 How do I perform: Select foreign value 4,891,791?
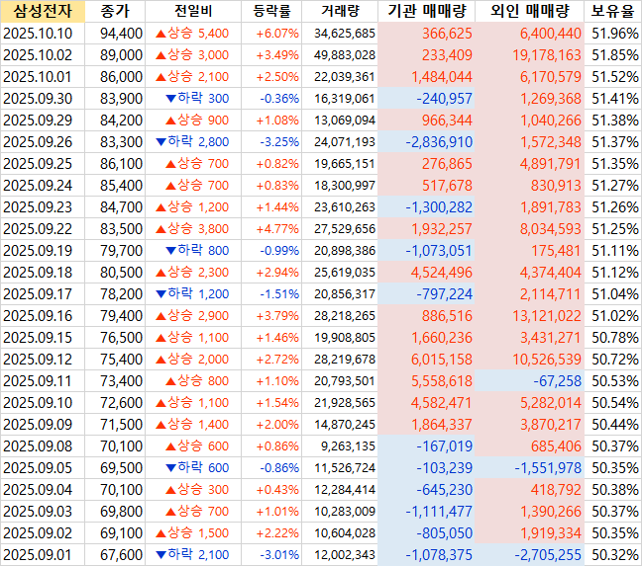tap(530, 163)
